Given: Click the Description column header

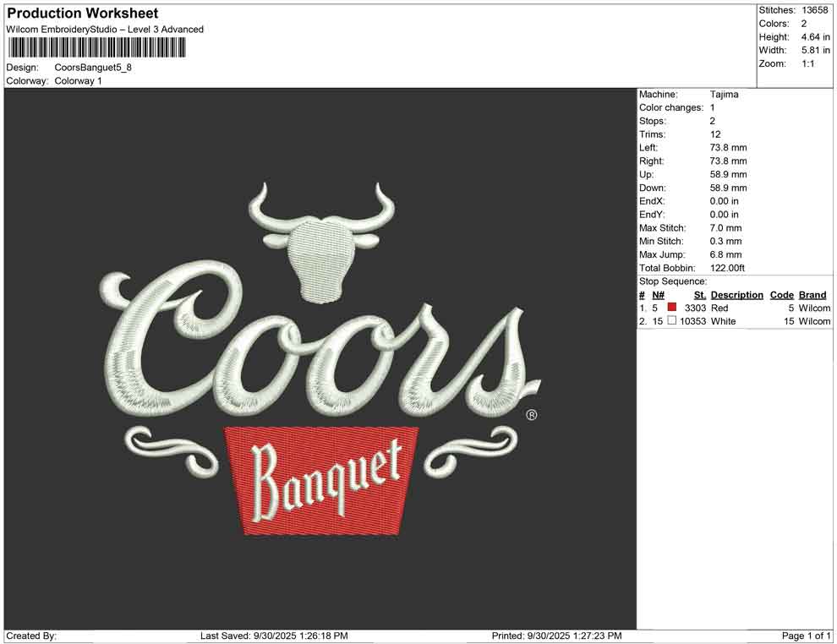Looking at the screenshot, I should (x=736, y=295).
